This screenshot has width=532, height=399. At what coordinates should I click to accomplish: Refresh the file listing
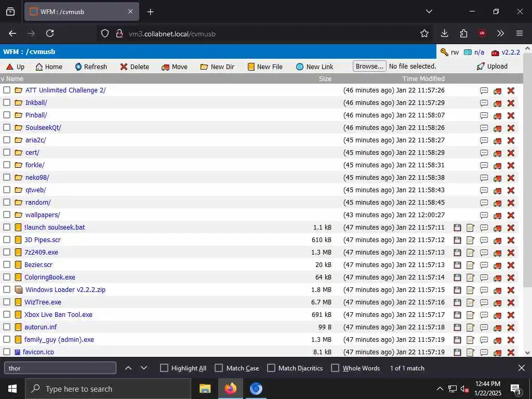click(x=91, y=67)
